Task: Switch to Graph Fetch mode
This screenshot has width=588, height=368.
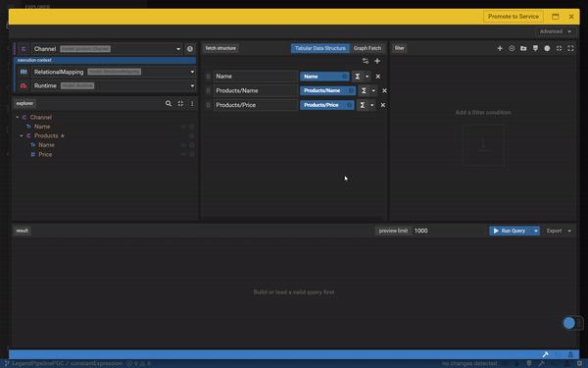Action: coord(367,48)
